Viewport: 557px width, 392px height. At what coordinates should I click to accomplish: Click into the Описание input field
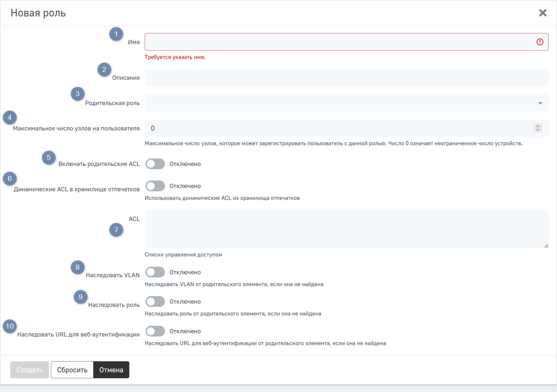coord(346,78)
